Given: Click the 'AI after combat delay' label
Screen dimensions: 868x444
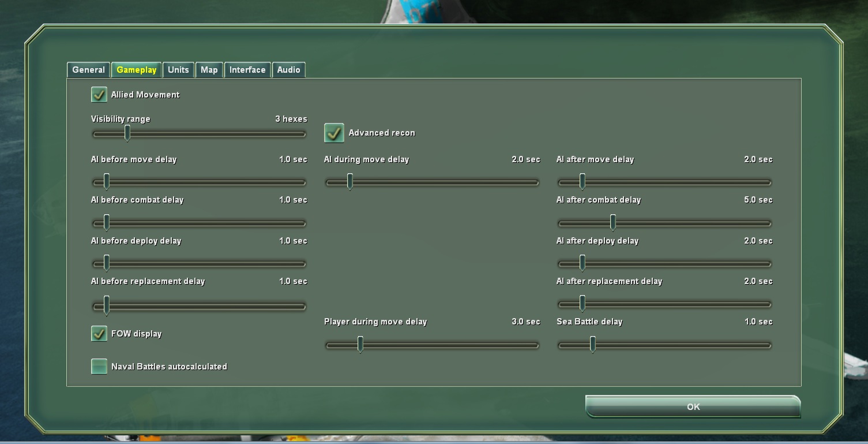Looking at the screenshot, I should coord(599,200).
